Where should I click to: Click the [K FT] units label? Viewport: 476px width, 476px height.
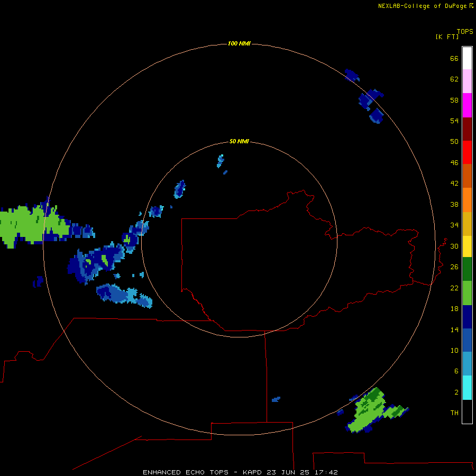coord(447,36)
